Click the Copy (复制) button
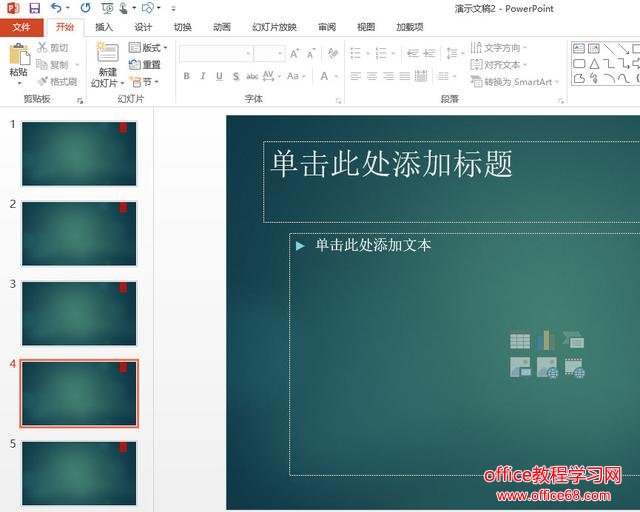The image size is (640, 512). pyautogui.click(x=52, y=65)
